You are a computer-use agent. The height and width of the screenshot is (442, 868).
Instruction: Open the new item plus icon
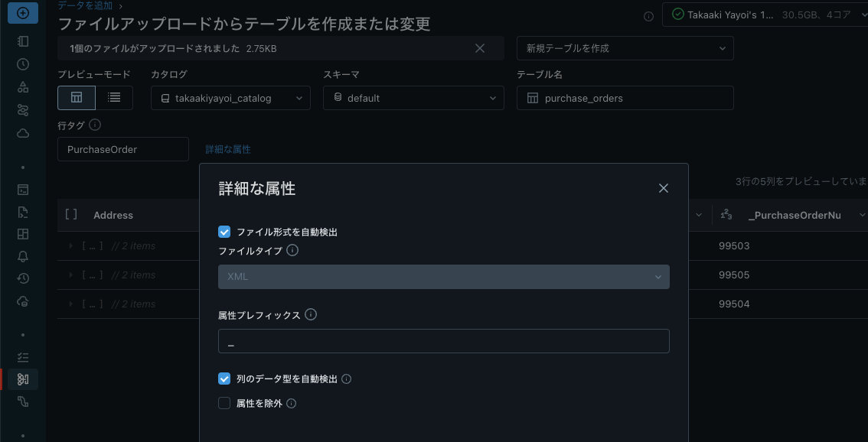tap(22, 12)
